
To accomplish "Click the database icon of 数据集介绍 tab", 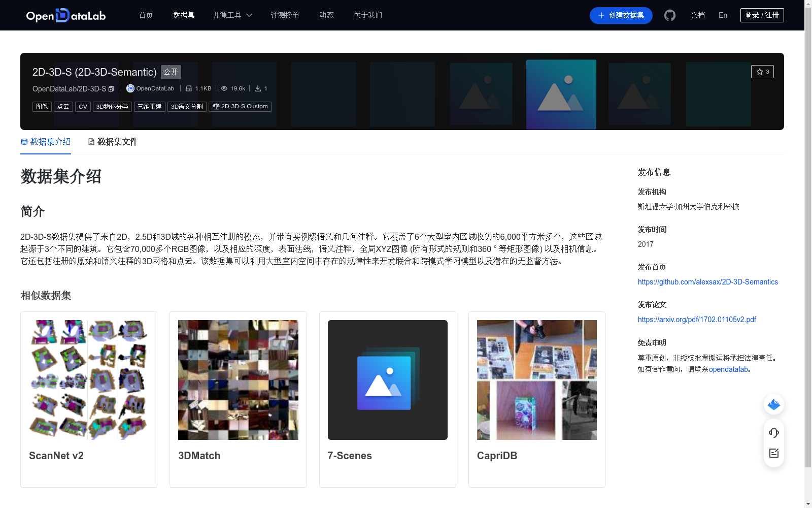I will tap(24, 142).
